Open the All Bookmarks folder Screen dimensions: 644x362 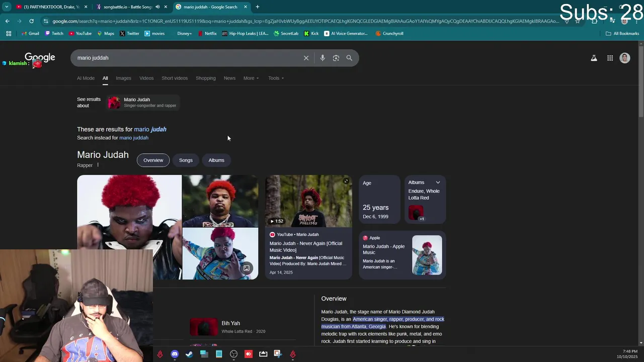click(622, 34)
